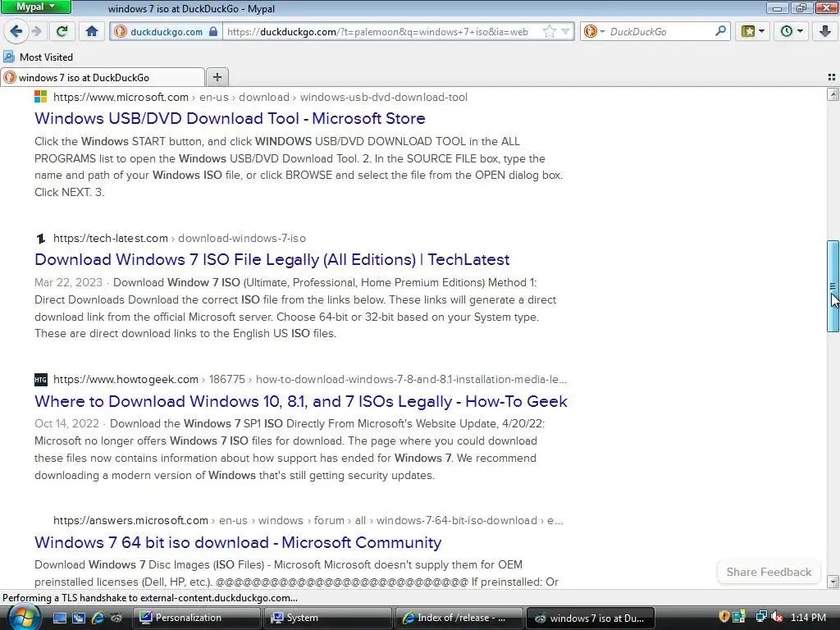Open the History clock dropdown button
The height and width of the screenshot is (630, 840).
point(792,31)
